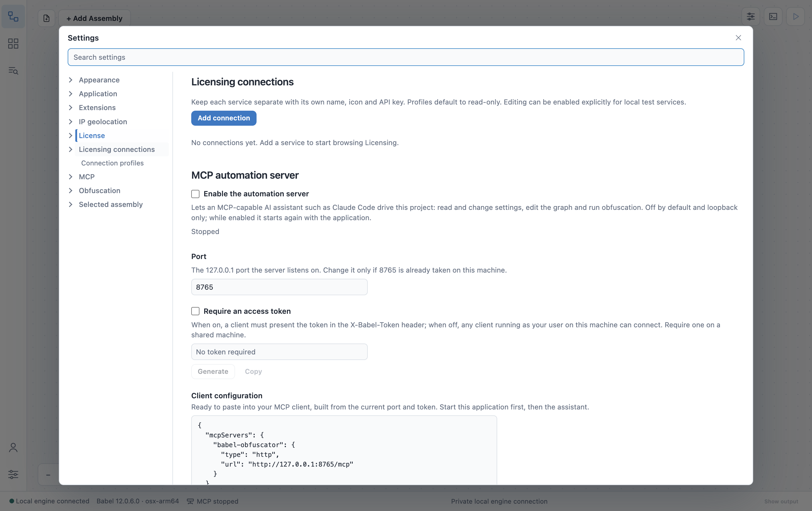Open the search list sidebar icon
The width and height of the screenshot is (812, 511).
pos(13,70)
